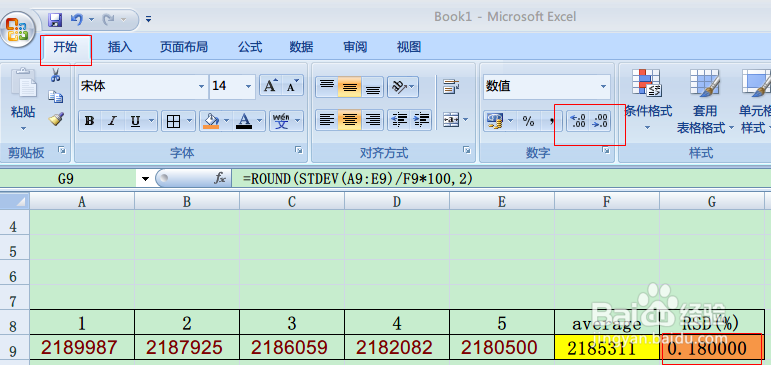Image resolution: width=771 pixels, height=365 pixels.
Task: Apply the accounting number format
Action: [x=495, y=121]
